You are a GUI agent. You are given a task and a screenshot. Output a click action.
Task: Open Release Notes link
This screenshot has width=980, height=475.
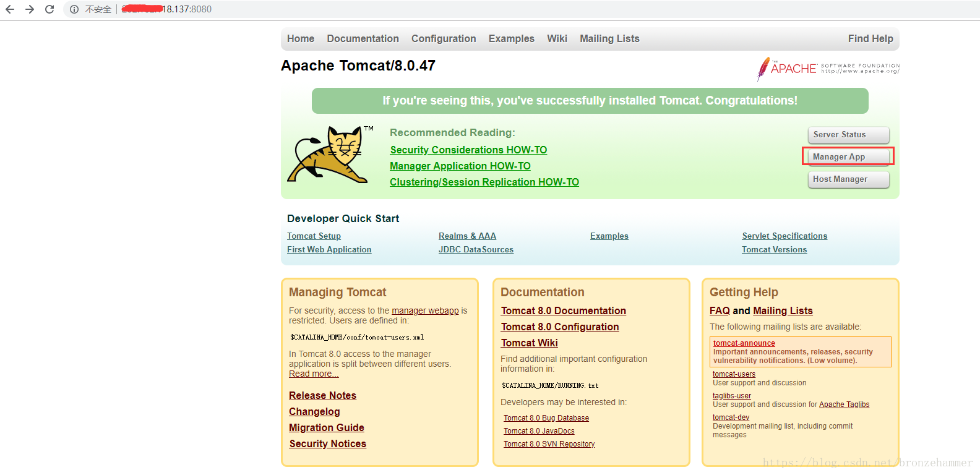322,395
